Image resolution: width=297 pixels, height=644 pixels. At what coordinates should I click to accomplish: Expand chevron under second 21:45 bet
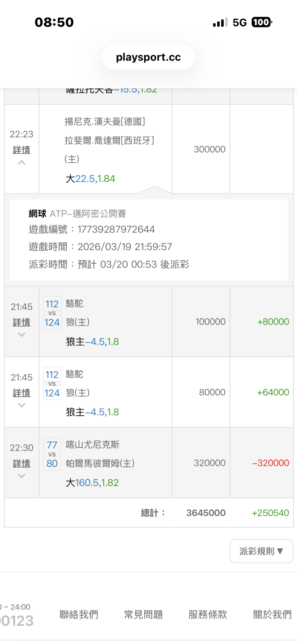click(x=22, y=405)
